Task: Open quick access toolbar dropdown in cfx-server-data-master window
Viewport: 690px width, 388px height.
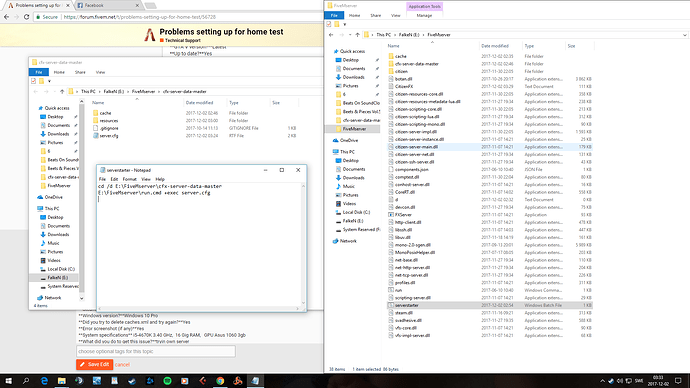Action: (49, 81)
